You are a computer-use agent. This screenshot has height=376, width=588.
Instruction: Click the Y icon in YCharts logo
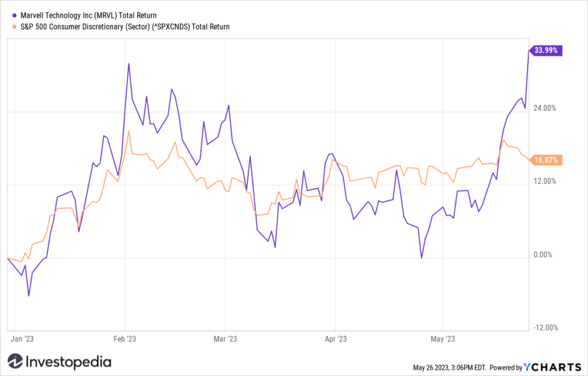pos(528,367)
